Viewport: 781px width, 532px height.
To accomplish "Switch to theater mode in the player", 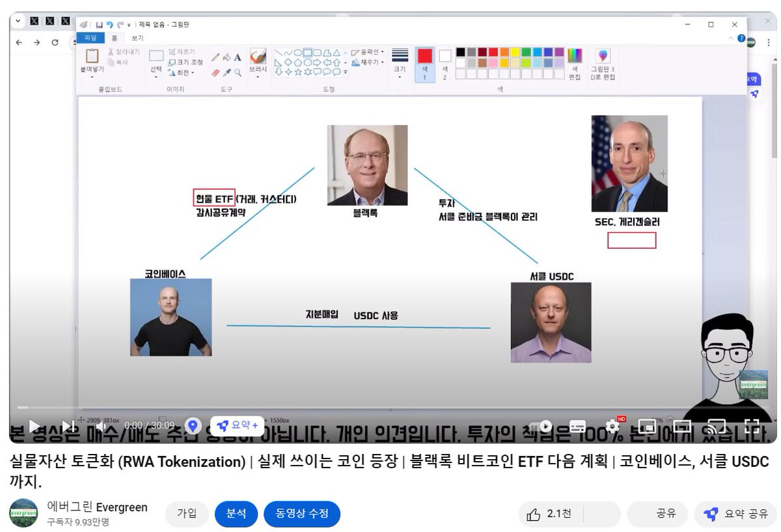I will point(681,427).
